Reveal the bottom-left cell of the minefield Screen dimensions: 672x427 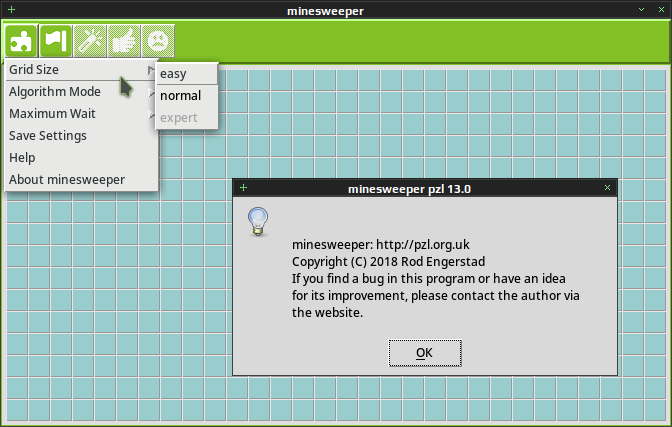17,410
